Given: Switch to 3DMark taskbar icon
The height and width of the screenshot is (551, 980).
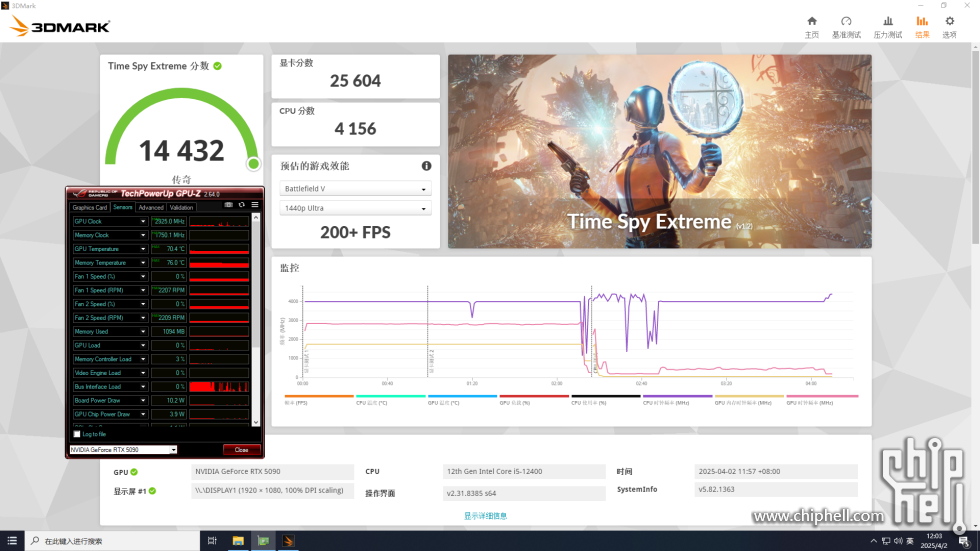Looking at the screenshot, I should click(x=288, y=541).
